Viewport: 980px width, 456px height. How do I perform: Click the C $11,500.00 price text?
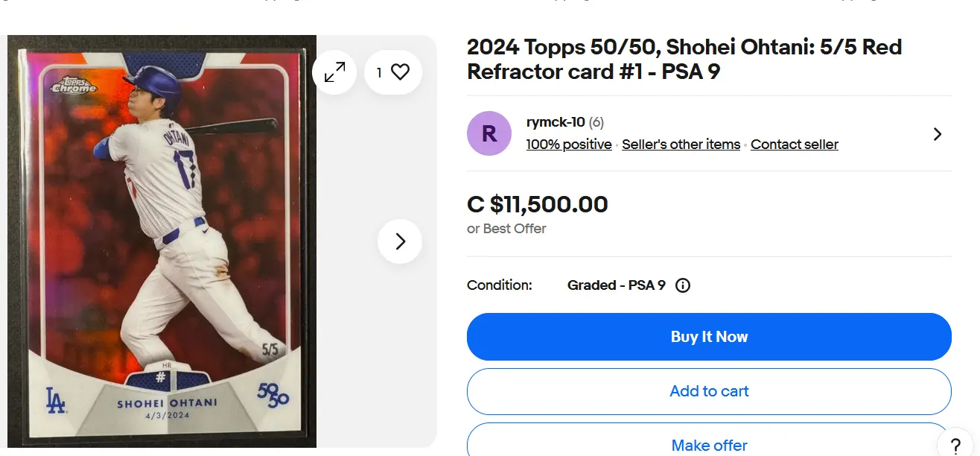[x=537, y=204]
